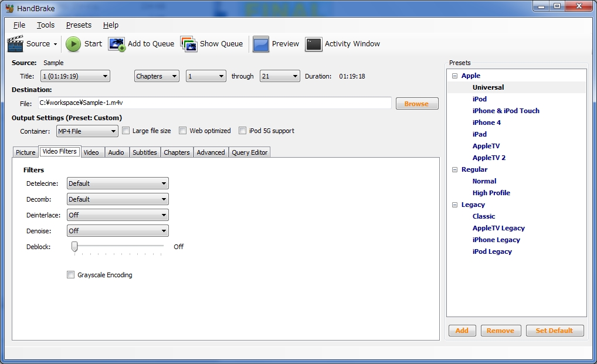Viewport: 597px width, 364px height.
Task: Open the Presets menu
Action: tap(79, 25)
